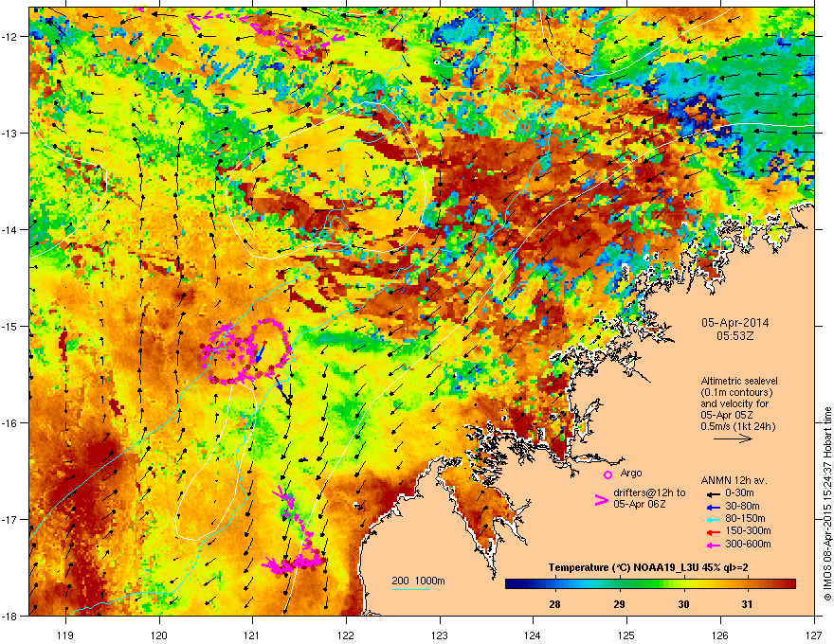The width and height of the screenshot is (834, 644).
Task: Click the latitude axis label '-17'
Action: click(x=10, y=520)
